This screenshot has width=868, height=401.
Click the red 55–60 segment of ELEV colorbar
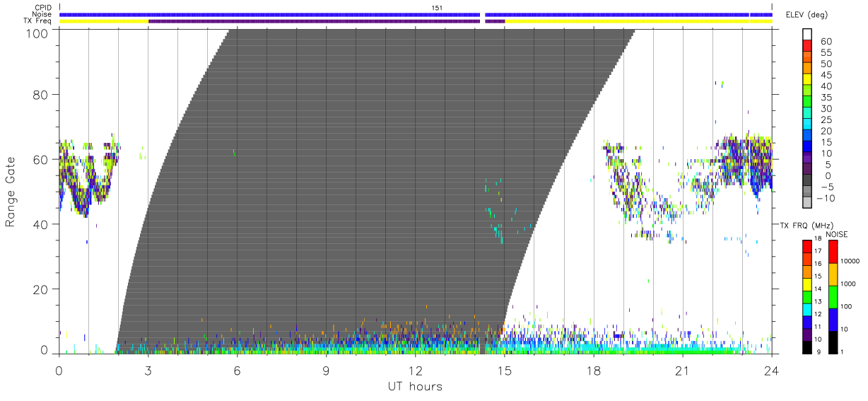pos(807,47)
